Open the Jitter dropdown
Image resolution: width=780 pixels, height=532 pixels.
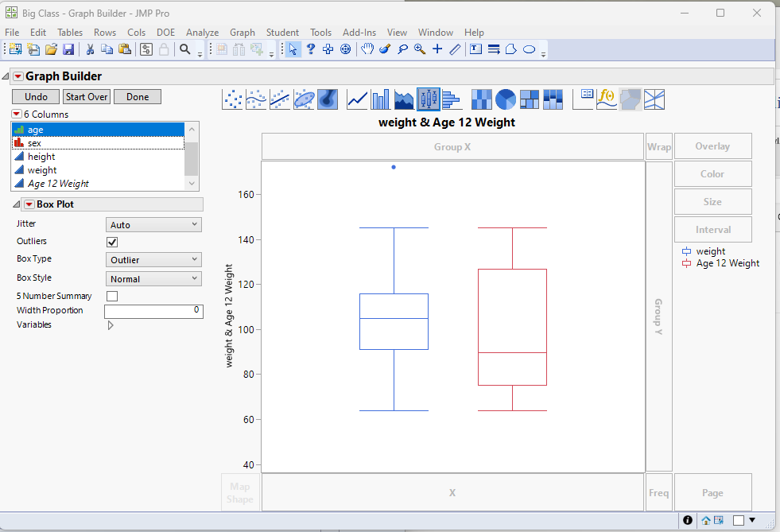pos(154,225)
